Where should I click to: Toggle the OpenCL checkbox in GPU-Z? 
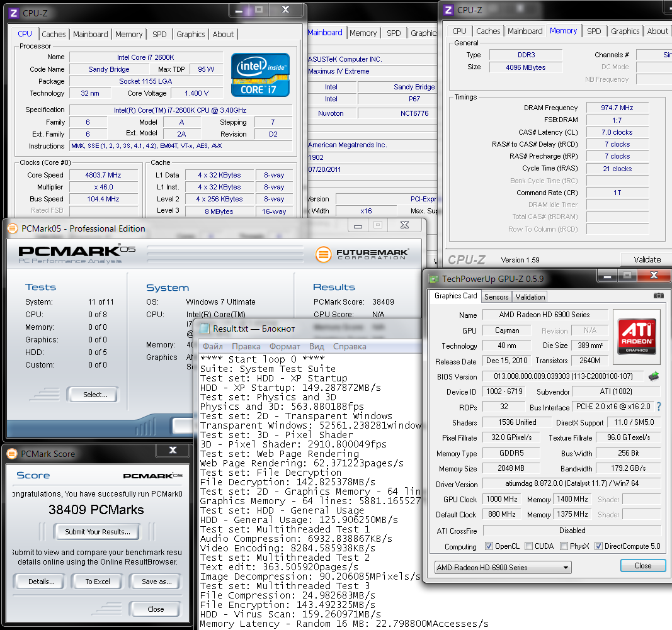pos(489,546)
